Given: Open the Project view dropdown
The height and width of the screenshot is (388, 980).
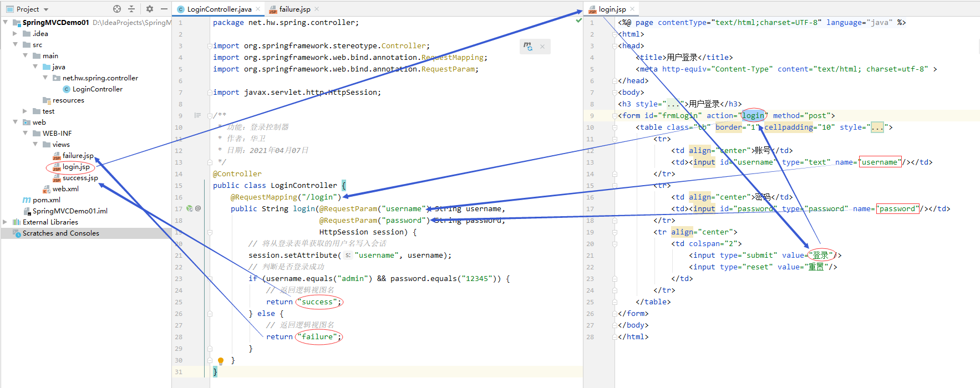Looking at the screenshot, I should (x=46, y=9).
